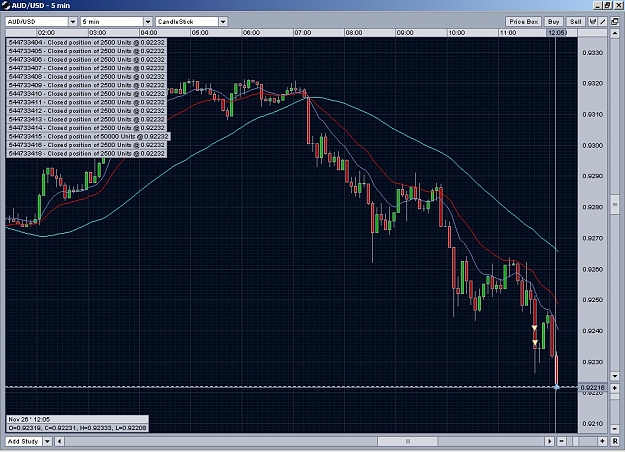Click the highlighted 12:05 time label

click(556, 33)
